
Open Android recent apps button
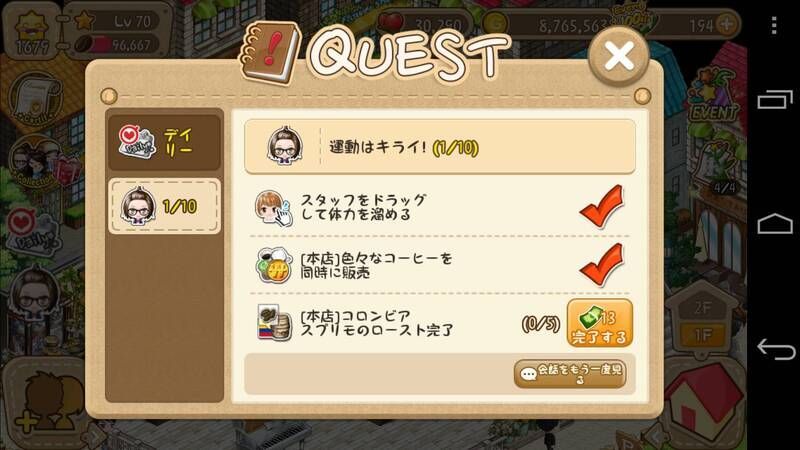[x=775, y=99]
